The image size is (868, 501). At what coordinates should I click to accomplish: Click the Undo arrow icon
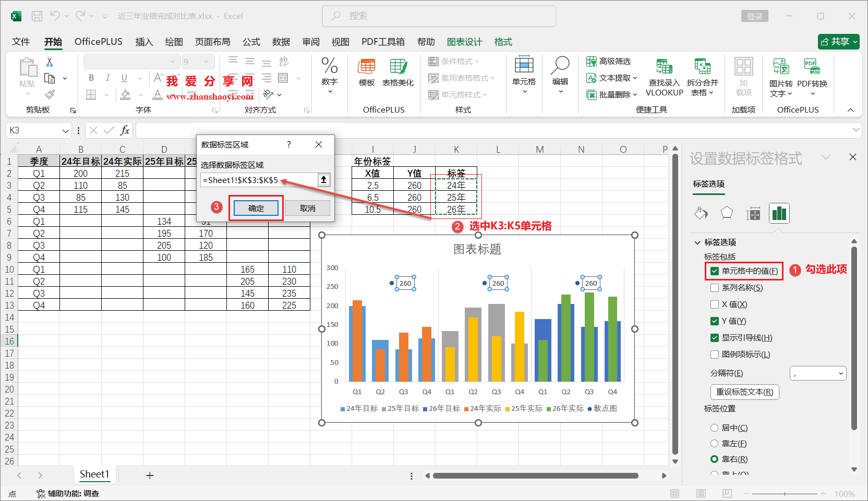[x=55, y=16]
